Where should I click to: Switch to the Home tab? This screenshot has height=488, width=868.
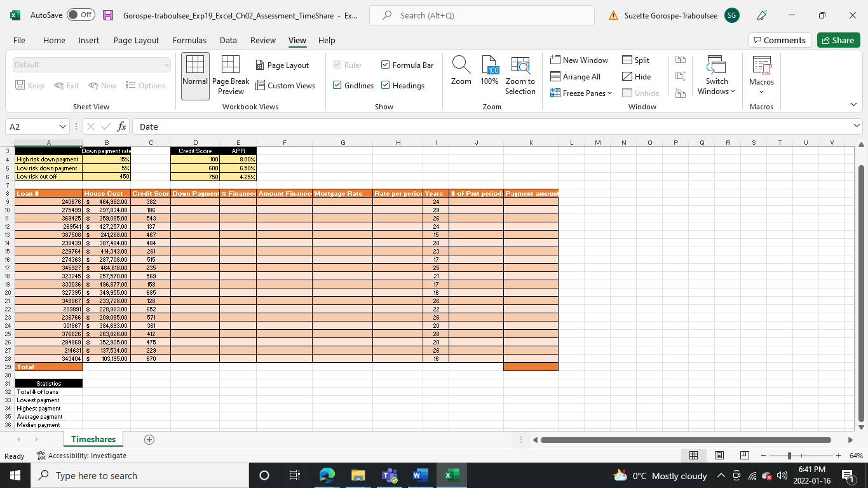[54, 40]
